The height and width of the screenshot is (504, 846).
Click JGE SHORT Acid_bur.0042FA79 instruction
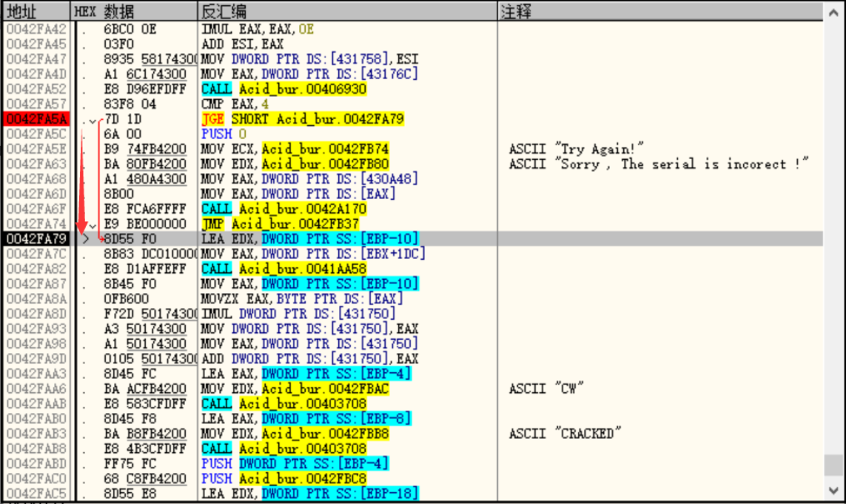tap(303, 118)
